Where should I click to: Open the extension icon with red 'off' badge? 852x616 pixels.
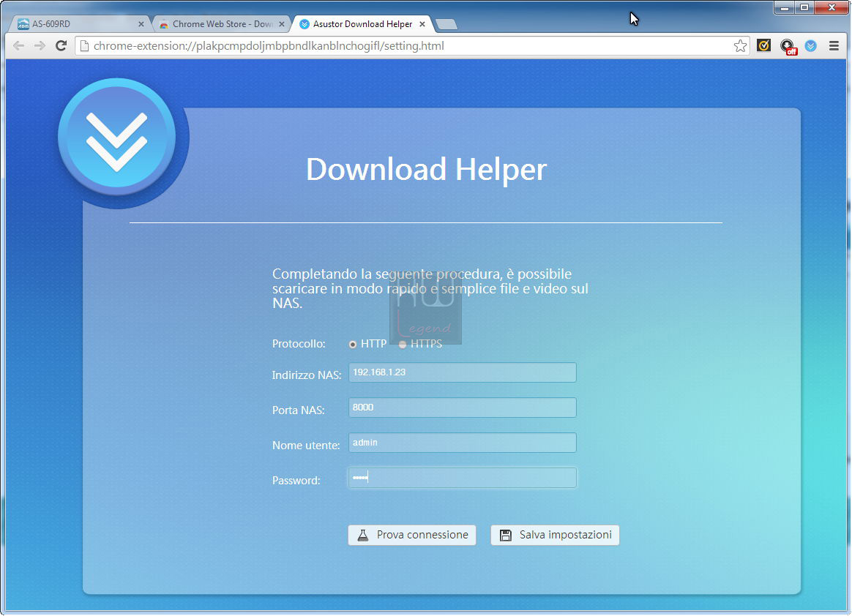(788, 47)
